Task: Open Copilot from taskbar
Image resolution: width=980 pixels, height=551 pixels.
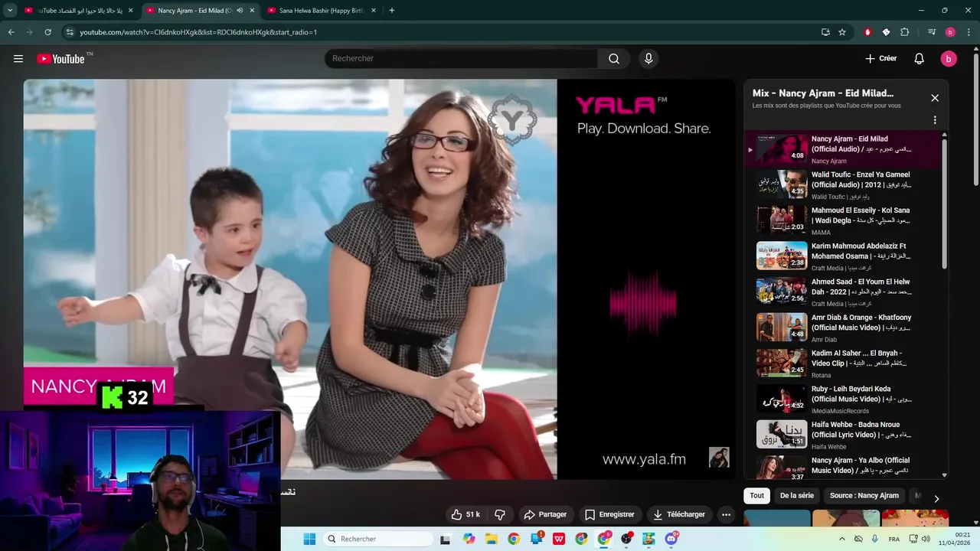Action: [469, 539]
